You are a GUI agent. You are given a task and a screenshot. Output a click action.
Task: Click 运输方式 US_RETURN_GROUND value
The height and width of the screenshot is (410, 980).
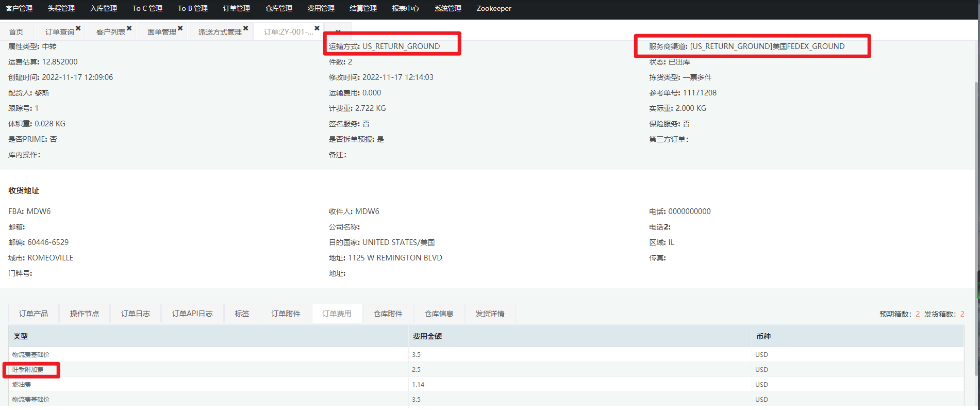click(401, 46)
